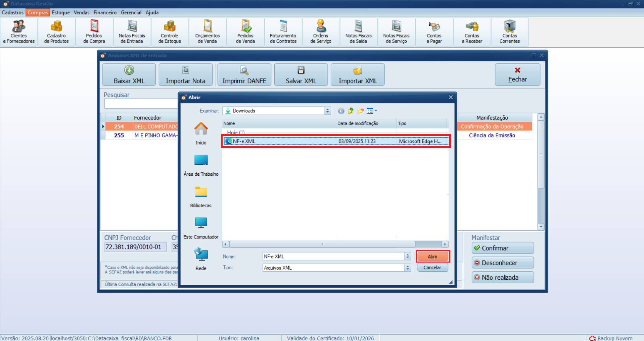644x341 pixels.
Task: Click the Cancelar button
Action: click(x=432, y=267)
